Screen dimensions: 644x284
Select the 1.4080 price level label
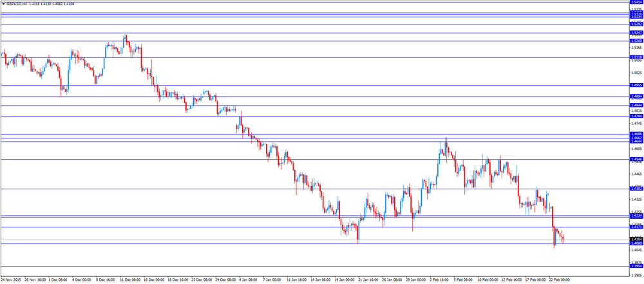636,243
